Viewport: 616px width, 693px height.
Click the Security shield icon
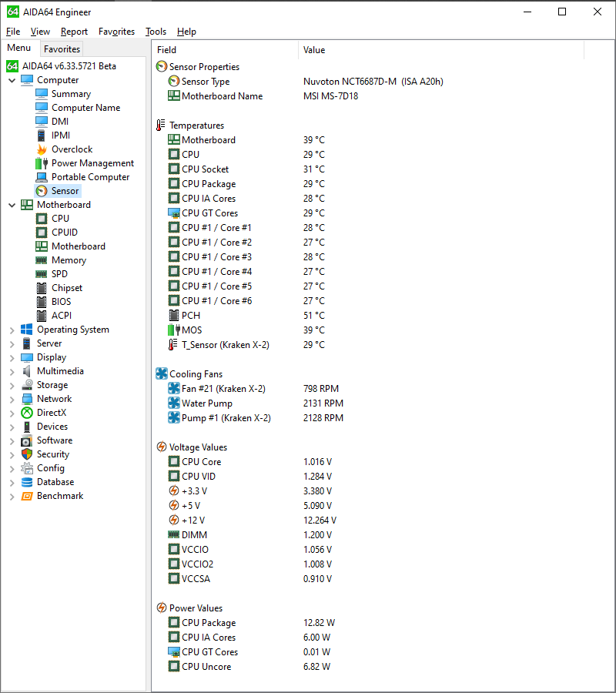pos(27,454)
